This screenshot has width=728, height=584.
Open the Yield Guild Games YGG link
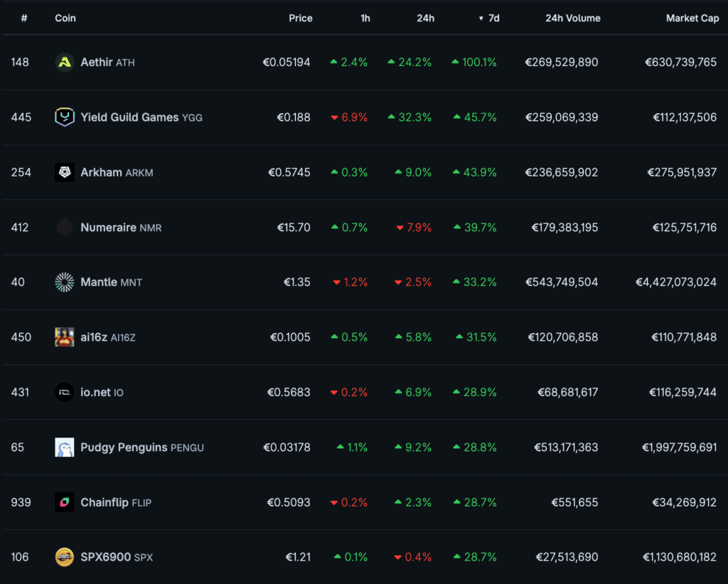(141, 117)
